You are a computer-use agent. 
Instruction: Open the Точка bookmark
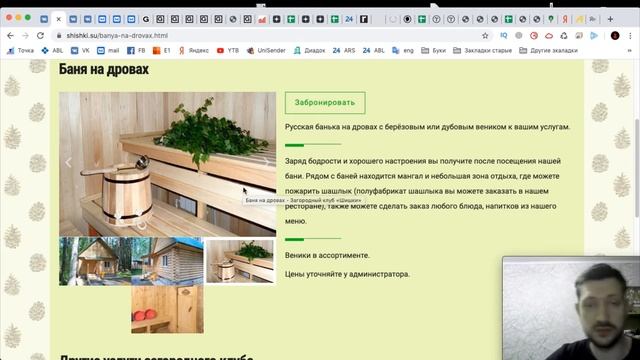(x=20, y=51)
